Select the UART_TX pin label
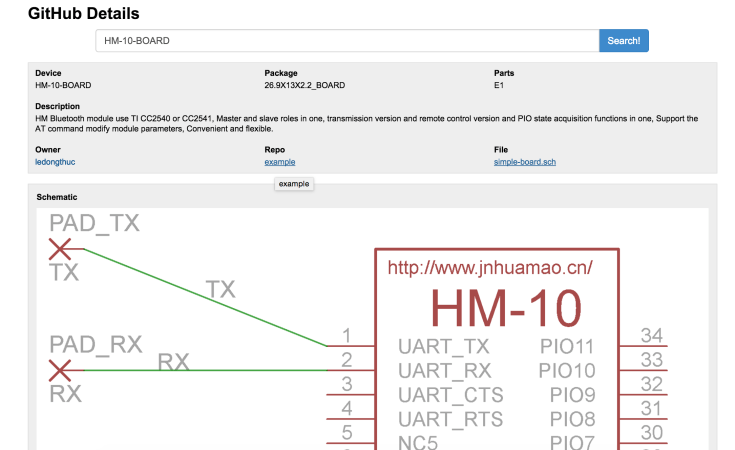The width and height of the screenshot is (735, 450). coord(443,347)
